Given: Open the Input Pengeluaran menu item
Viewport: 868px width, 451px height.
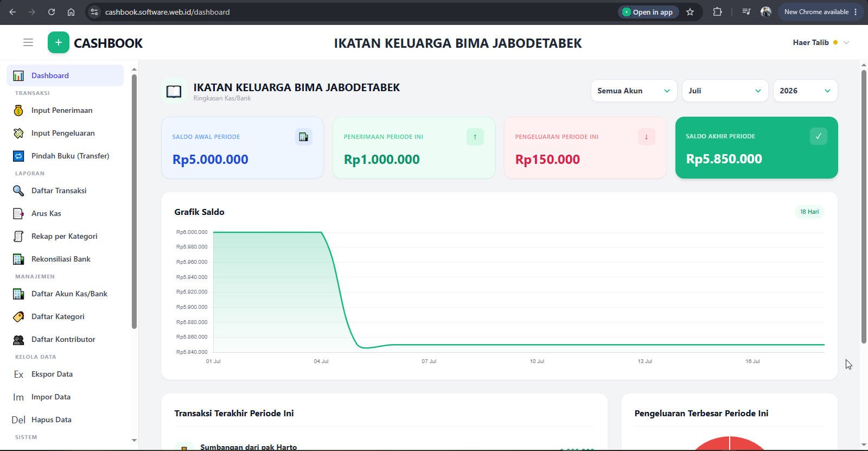Looking at the screenshot, I should [65, 133].
